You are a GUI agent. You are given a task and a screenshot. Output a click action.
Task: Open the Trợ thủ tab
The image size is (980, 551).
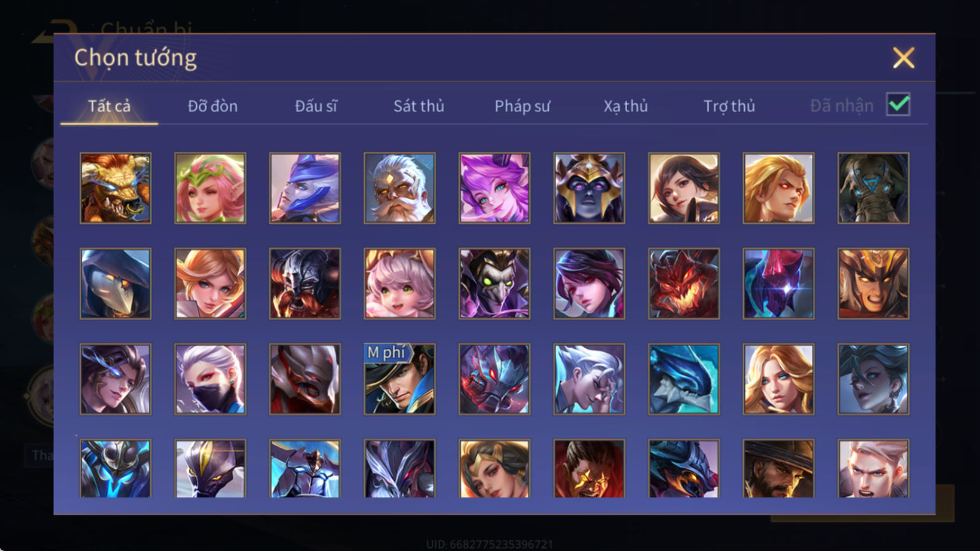pos(729,106)
